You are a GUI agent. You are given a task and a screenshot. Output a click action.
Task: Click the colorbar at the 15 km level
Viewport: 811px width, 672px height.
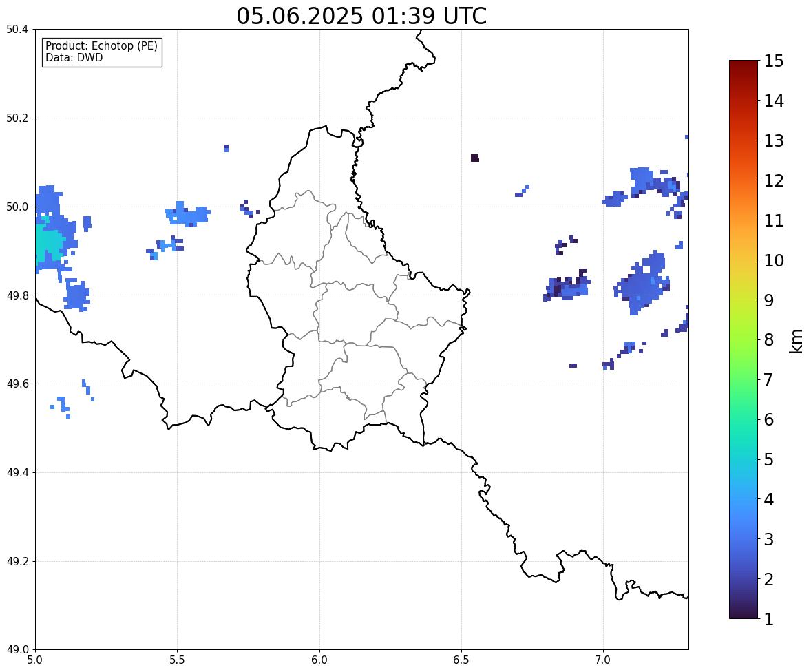pos(744,61)
